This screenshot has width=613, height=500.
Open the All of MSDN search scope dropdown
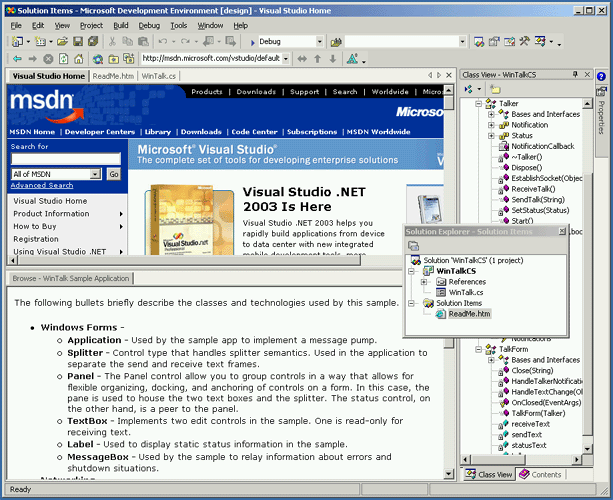(95, 174)
